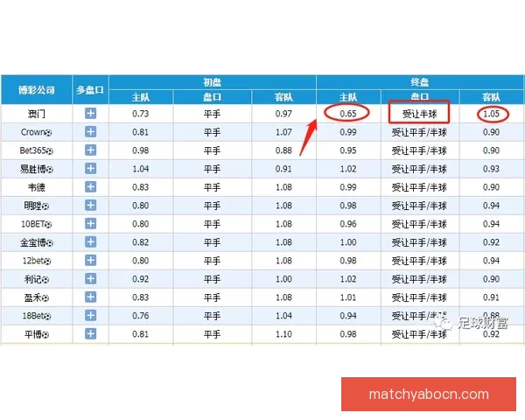This screenshot has width=525, height=420.
Task: Open the Crown company name
Action: (x=33, y=132)
